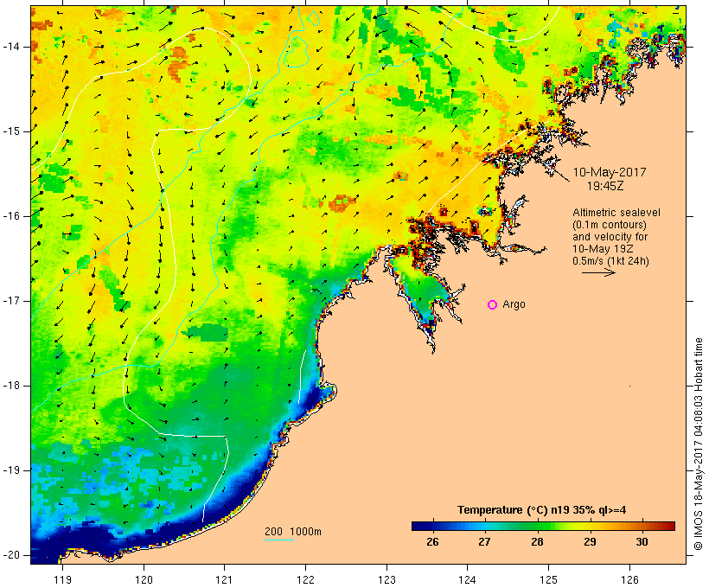Viewport: 709px width, 588px height.
Task: Click the colorbar value 29
Action: click(x=590, y=542)
